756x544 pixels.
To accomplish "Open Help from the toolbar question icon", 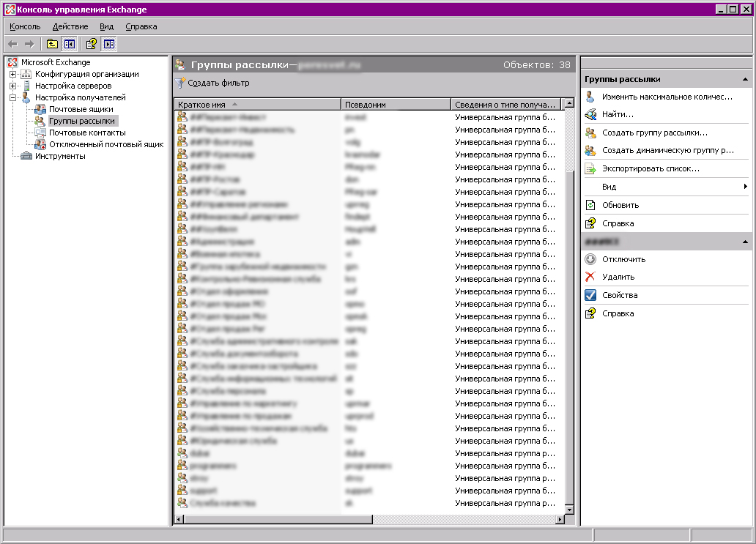I will 91,45.
